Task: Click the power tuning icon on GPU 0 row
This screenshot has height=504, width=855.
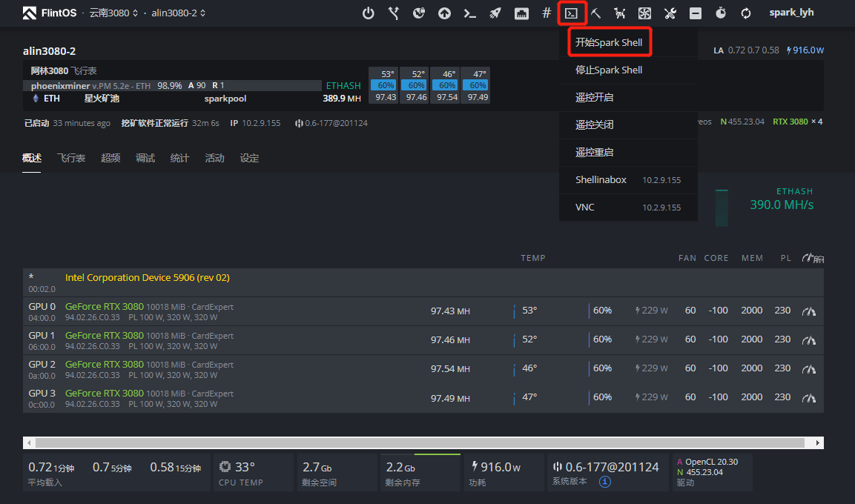Action: point(808,311)
